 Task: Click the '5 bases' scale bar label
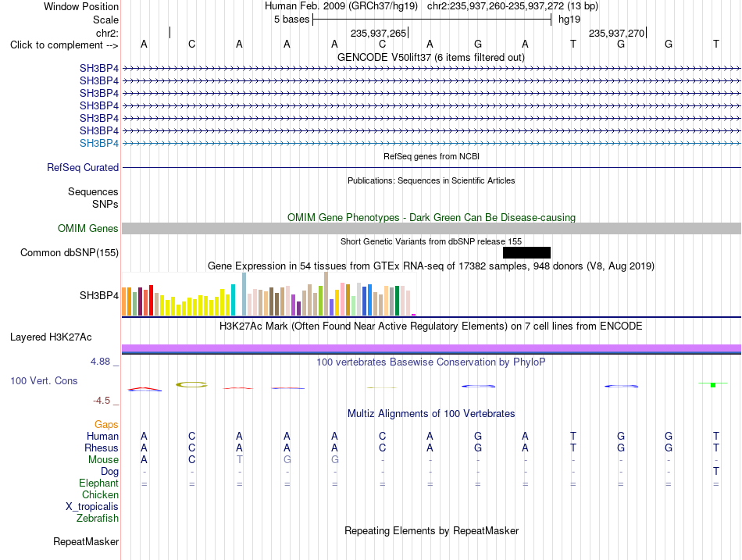pyautogui.click(x=291, y=20)
